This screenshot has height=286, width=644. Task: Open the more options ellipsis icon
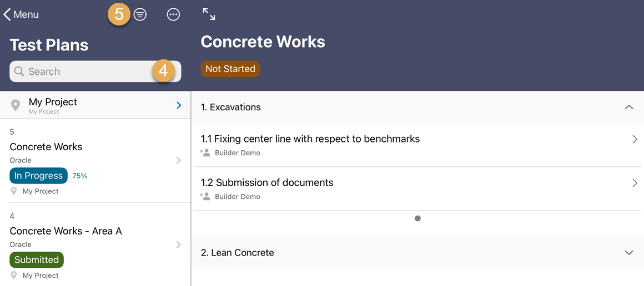pyautogui.click(x=173, y=15)
